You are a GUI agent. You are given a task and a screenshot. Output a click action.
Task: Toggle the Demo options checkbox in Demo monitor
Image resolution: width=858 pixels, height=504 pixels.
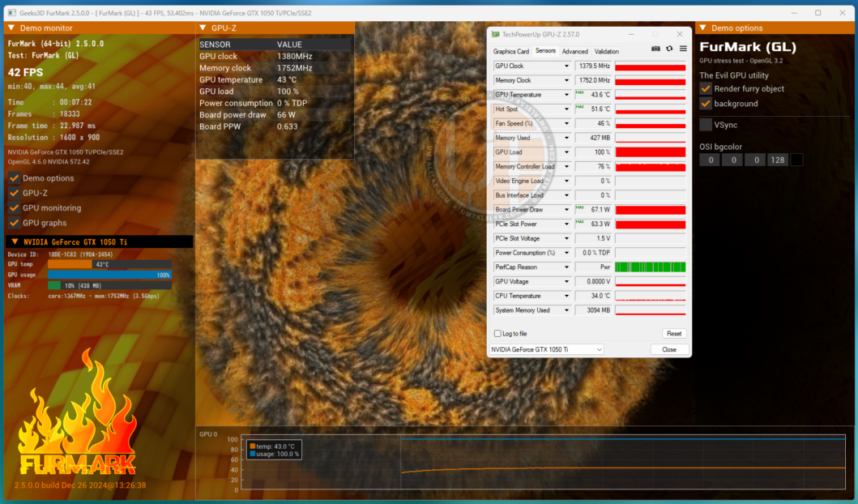pos(15,177)
